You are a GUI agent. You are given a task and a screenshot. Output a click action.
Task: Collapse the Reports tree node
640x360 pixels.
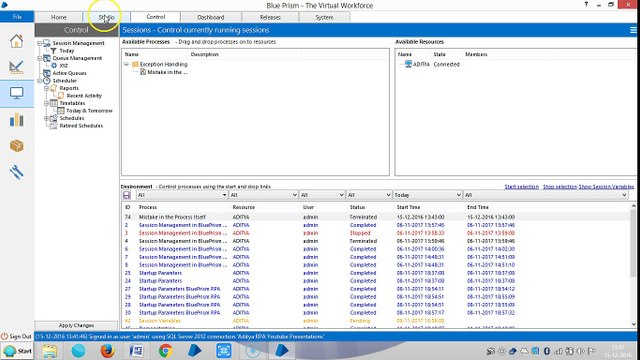click(x=47, y=88)
